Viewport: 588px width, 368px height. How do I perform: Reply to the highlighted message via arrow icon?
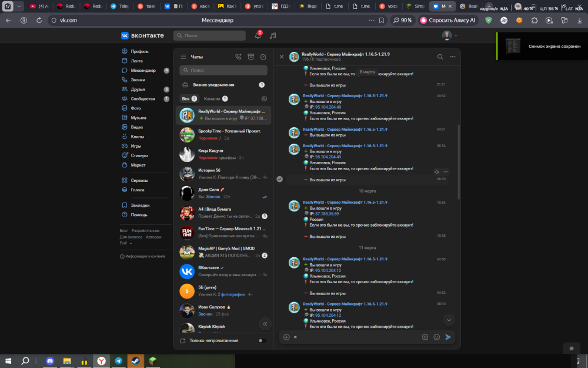pyautogui.click(x=437, y=172)
